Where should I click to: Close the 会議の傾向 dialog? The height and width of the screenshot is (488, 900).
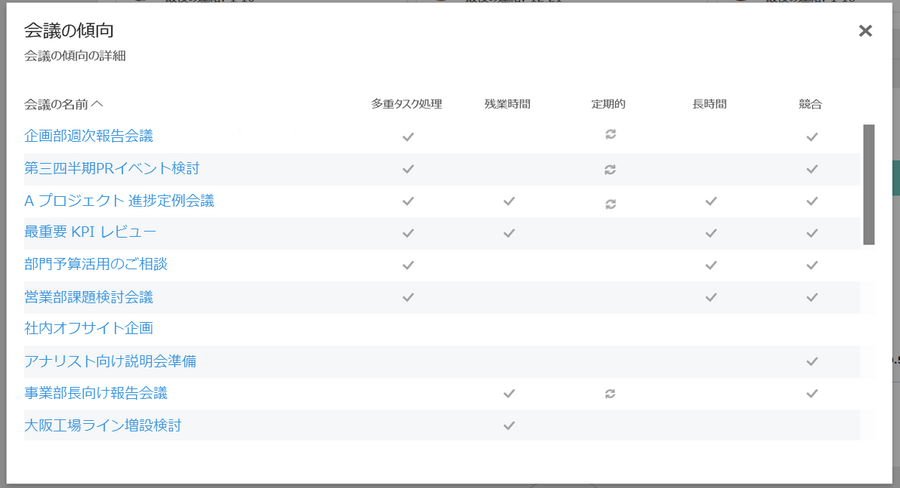865,31
